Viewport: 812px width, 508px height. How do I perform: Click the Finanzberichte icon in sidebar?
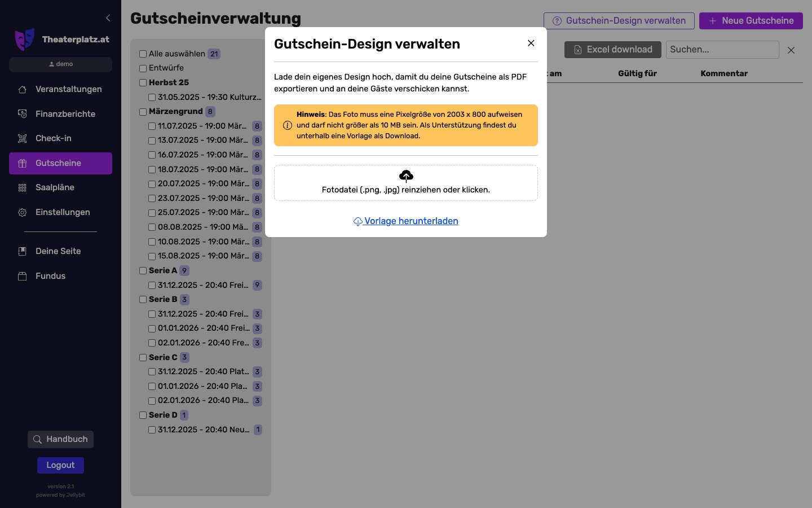pyautogui.click(x=23, y=114)
